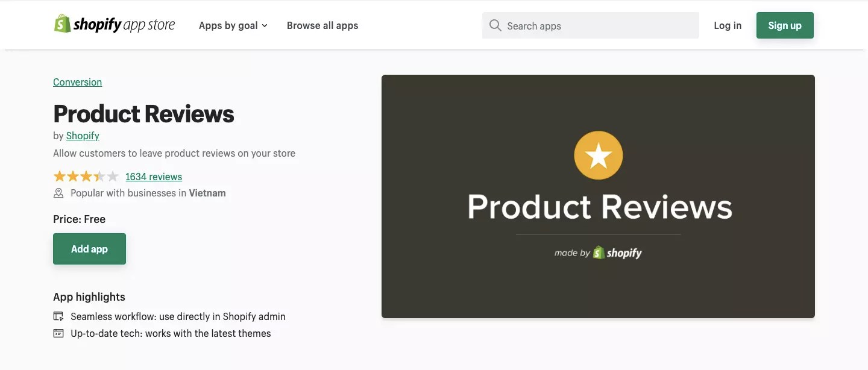Click the Product Reviews banner image
The width and height of the screenshot is (868, 370).
(x=598, y=196)
